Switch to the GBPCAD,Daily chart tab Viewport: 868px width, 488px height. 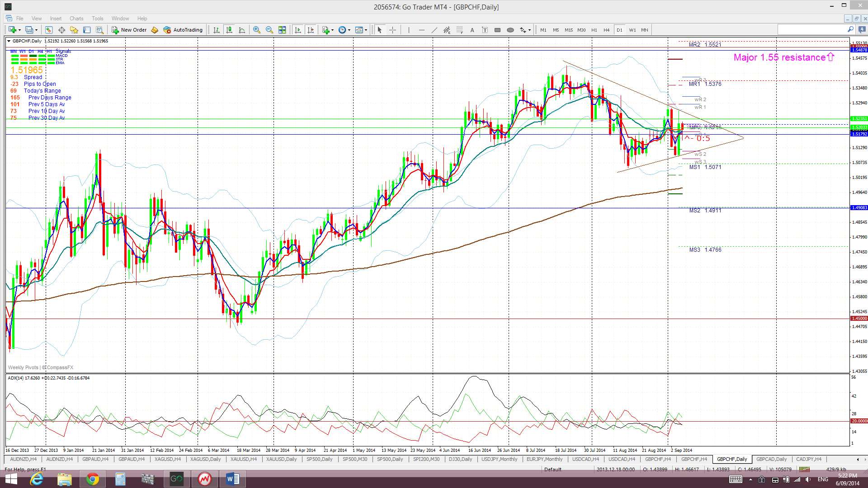(771, 459)
